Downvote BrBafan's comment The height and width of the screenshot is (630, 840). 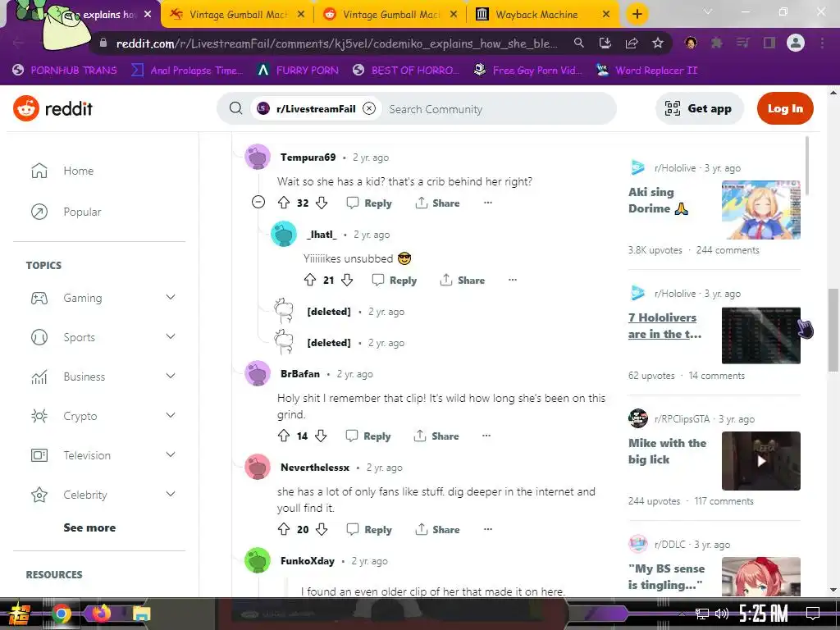point(321,436)
